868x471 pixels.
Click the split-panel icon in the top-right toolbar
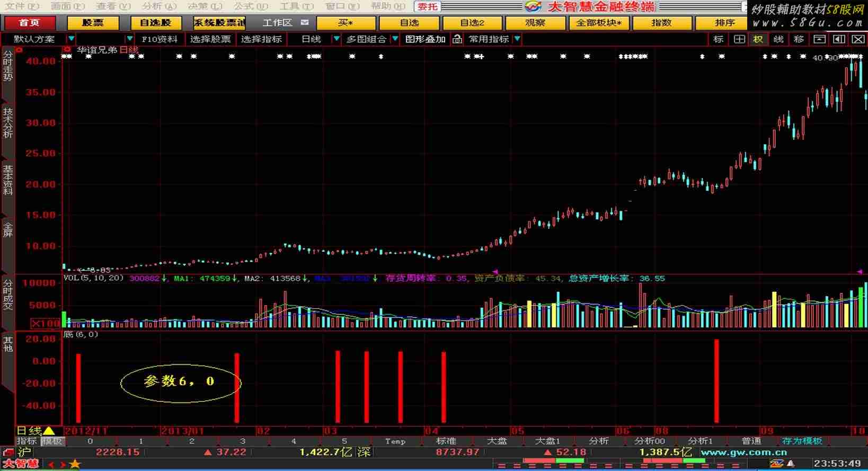point(839,39)
